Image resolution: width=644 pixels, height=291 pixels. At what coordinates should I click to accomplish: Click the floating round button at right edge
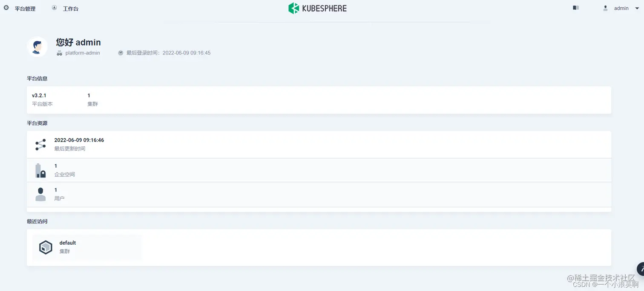coord(641,269)
